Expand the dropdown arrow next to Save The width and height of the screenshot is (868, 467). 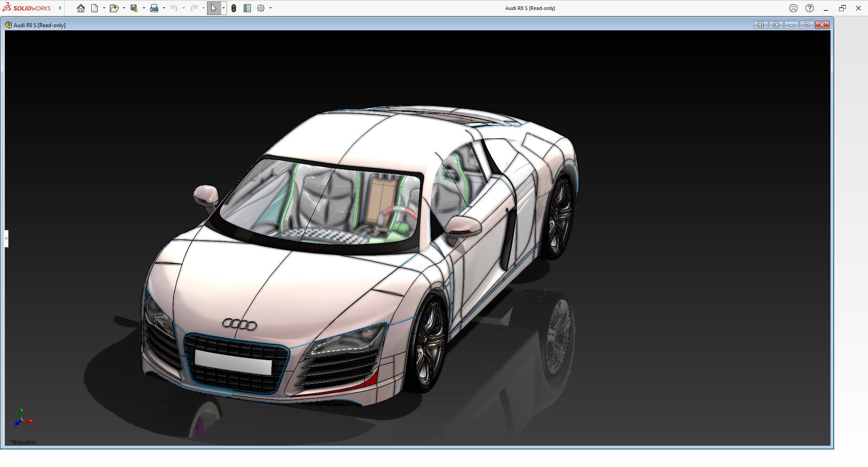[x=144, y=8]
